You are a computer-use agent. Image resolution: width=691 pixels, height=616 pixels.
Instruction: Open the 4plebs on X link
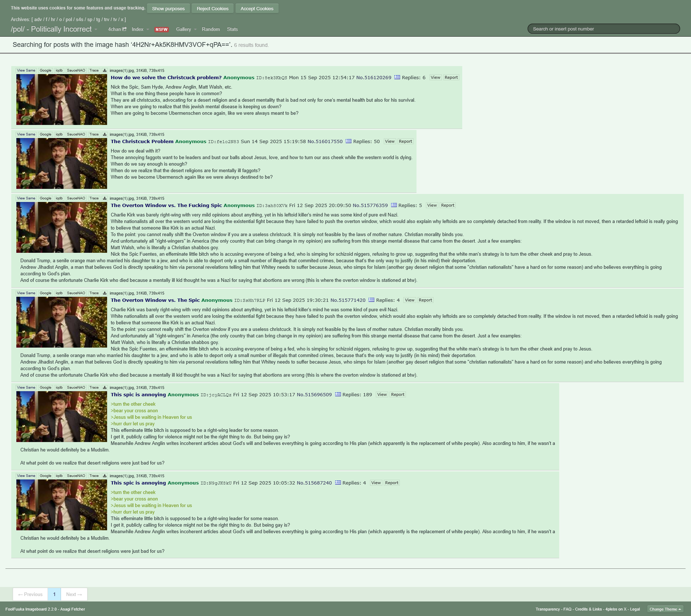pyautogui.click(x=616, y=609)
